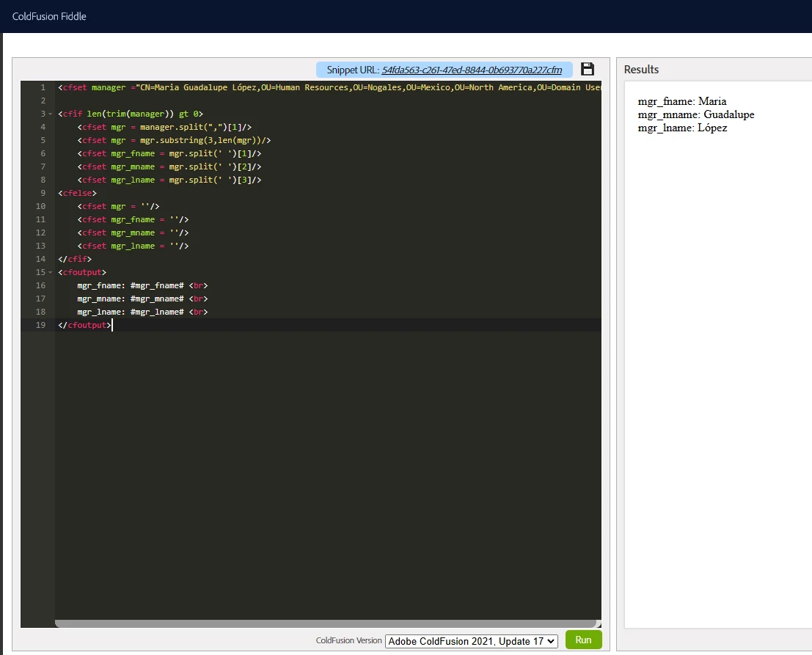The image size is (812, 655).
Task: Click line number 10 in the gutter
Action: point(40,206)
